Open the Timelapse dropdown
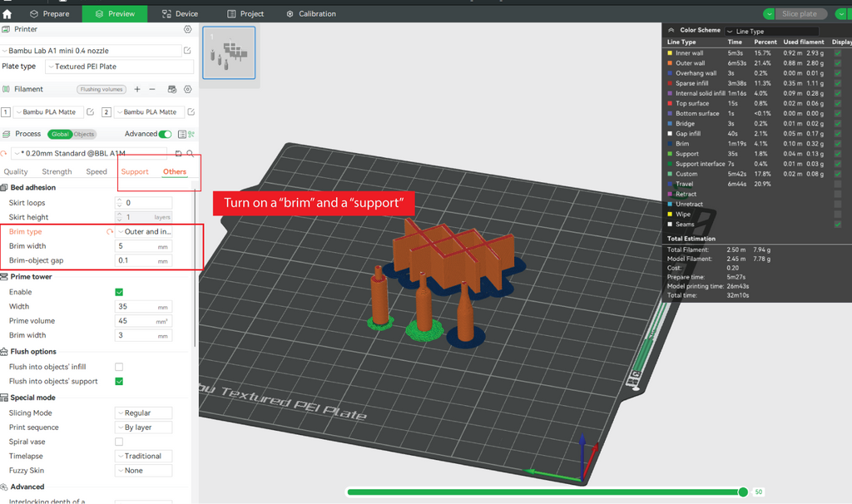 tap(143, 457)
